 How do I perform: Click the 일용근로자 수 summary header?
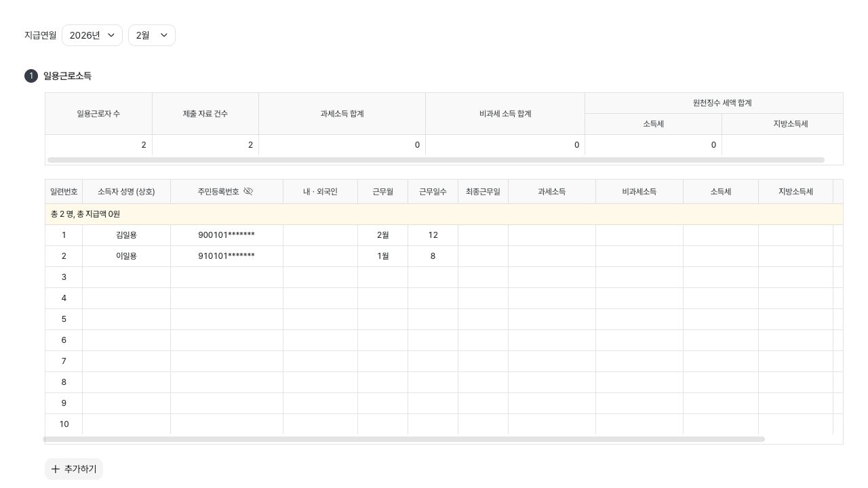(x=98, y=114)
